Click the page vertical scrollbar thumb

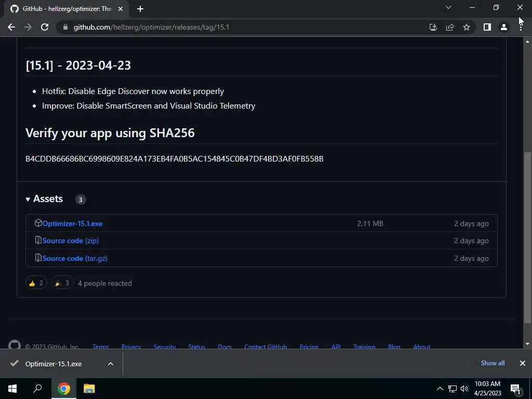[x=528, y=237]
